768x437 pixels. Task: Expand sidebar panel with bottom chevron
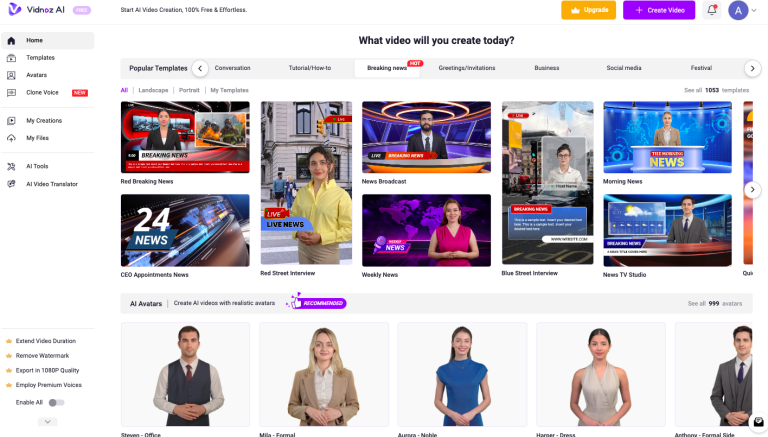[x=48, y=422]
